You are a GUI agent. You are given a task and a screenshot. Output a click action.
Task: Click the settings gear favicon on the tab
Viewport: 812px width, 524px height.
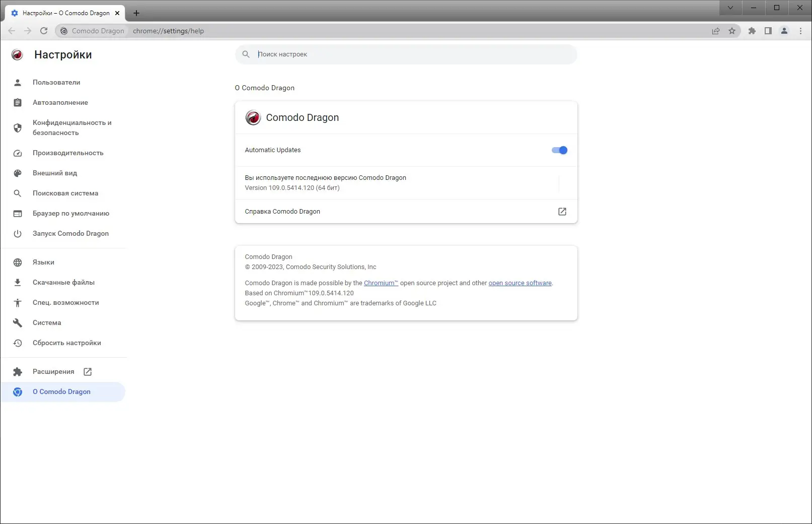click(x=15, y=13)
